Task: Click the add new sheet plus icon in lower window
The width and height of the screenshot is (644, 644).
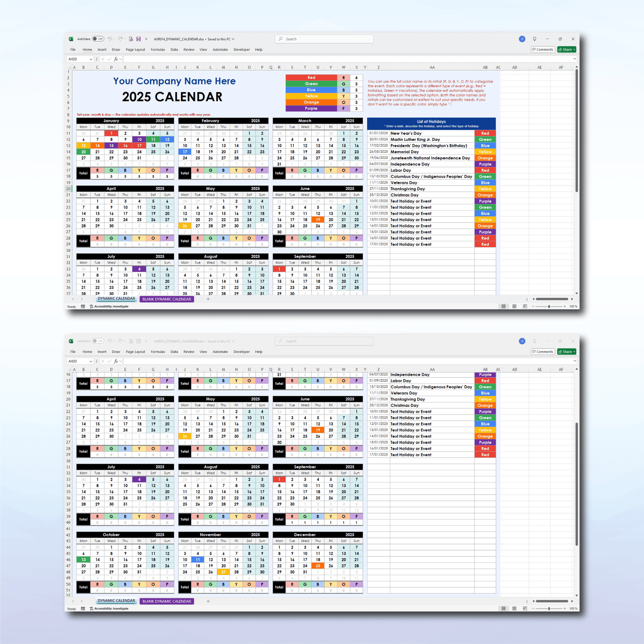Action: click(x=208, y=601)
